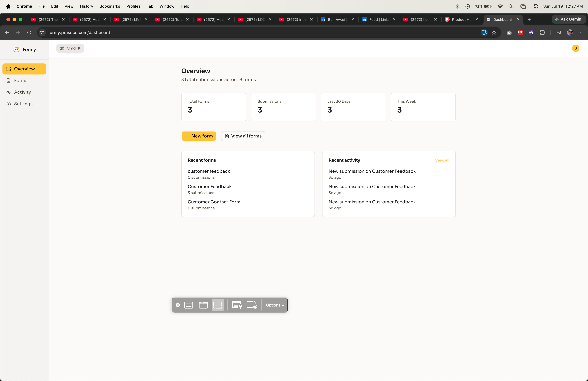Go back in Chrome
Screen dimensions: 588x381
(7, 32)
